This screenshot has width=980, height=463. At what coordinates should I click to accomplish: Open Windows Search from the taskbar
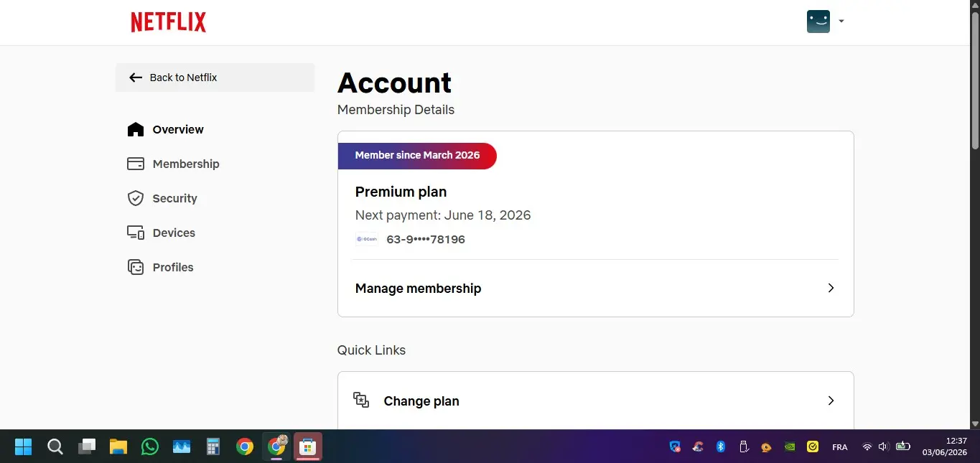[55, 446]
